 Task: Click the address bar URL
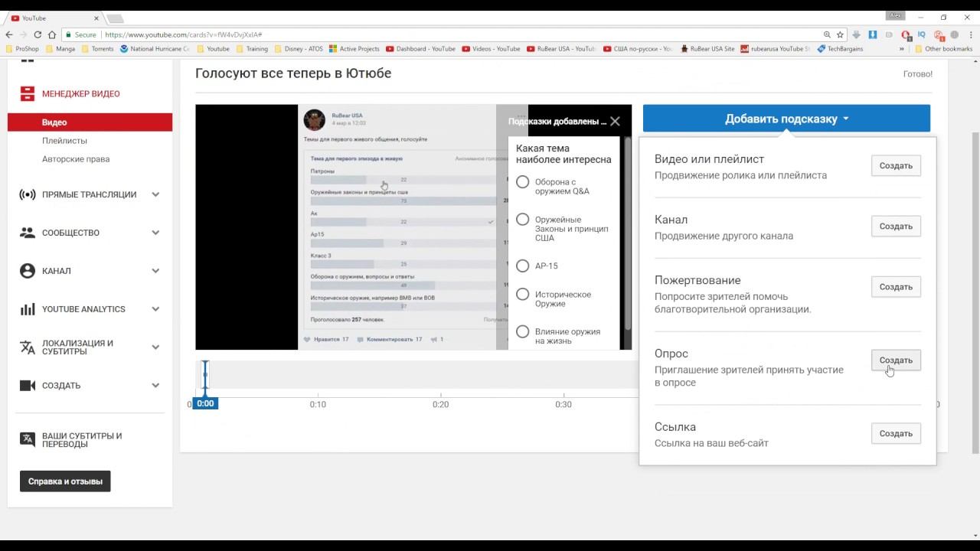(x=184, y=34)
